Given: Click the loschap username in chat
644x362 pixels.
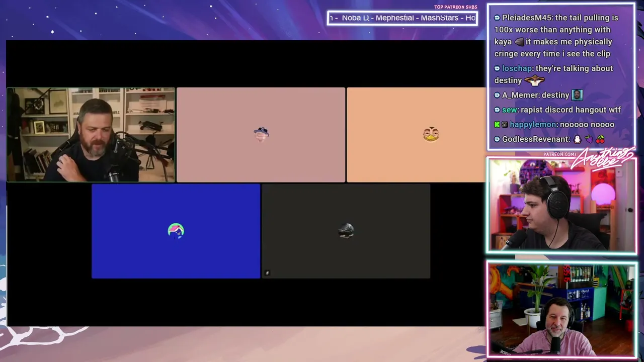Looking at the screenshot, I should point(517,68).
